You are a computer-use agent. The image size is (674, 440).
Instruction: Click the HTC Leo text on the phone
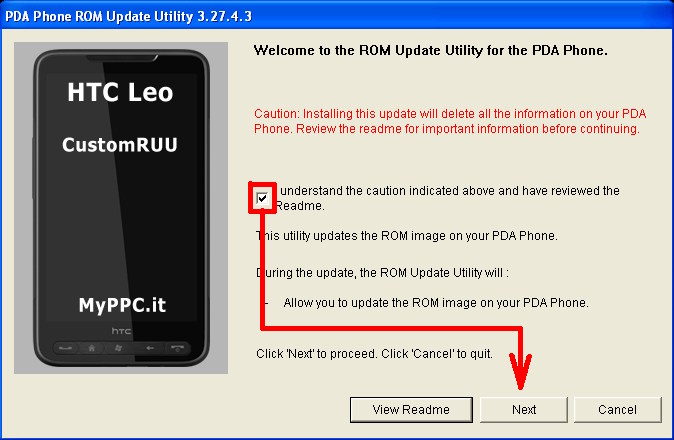coord(120,92)
